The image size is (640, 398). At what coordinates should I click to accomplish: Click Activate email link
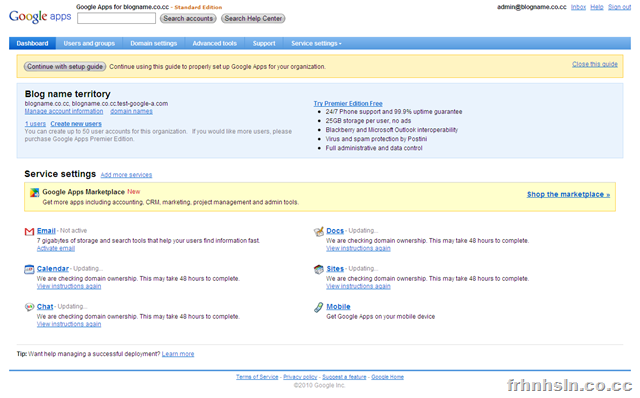pyautogui.click(x=56, y=248)
